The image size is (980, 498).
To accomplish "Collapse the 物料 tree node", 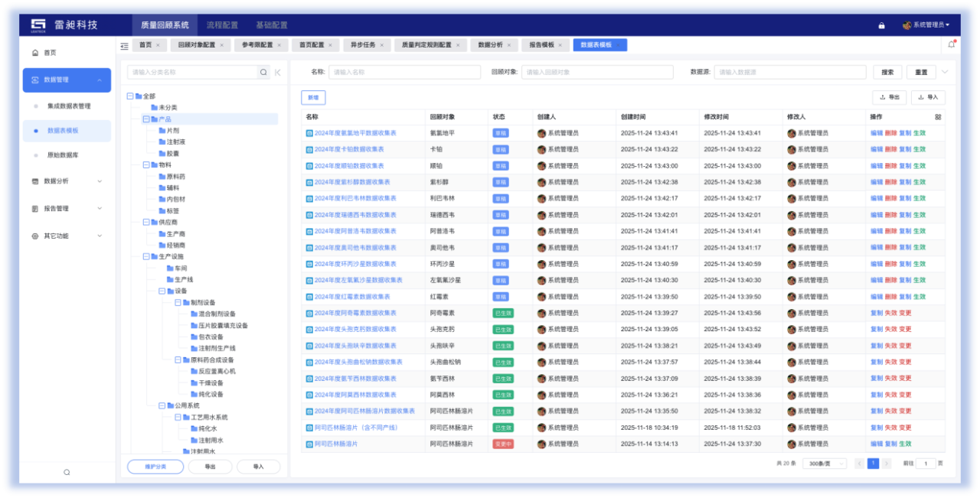I will point(146,164).
